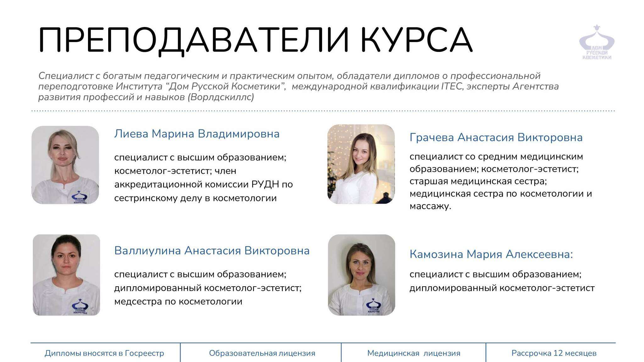Open Дипломы вносятся в Госреестр footer item
The image size is (644, 362).
click(x=104, y=353)
